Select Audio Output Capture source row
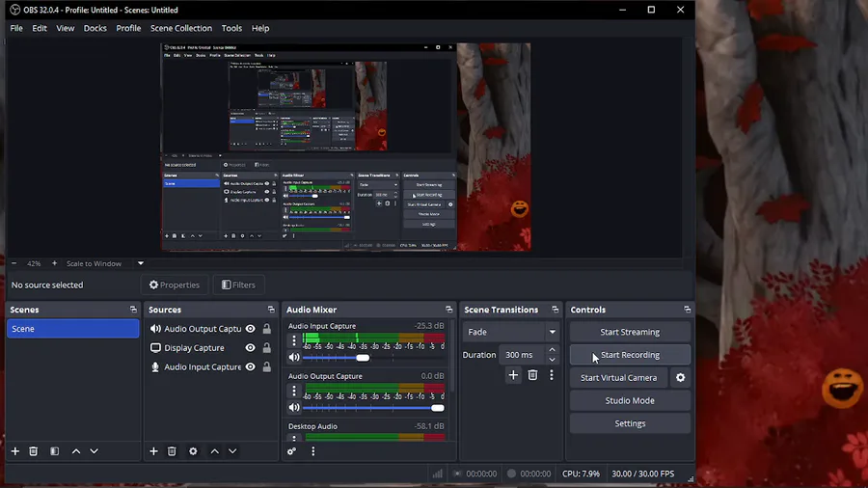868x488 pixels. tap(211, 329)
